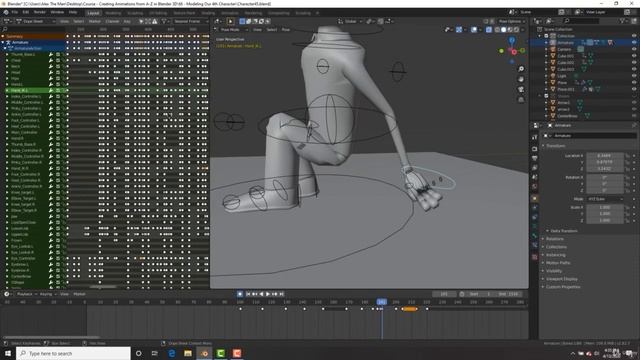
Task: Toggle Only Show Selected in Dope Sheet
Action: [x=141, y=21]
